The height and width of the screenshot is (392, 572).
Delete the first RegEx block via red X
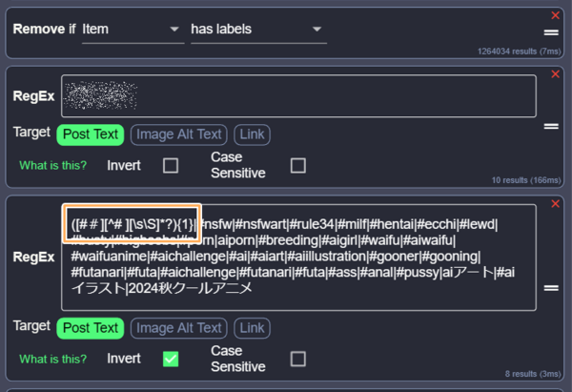555,72
